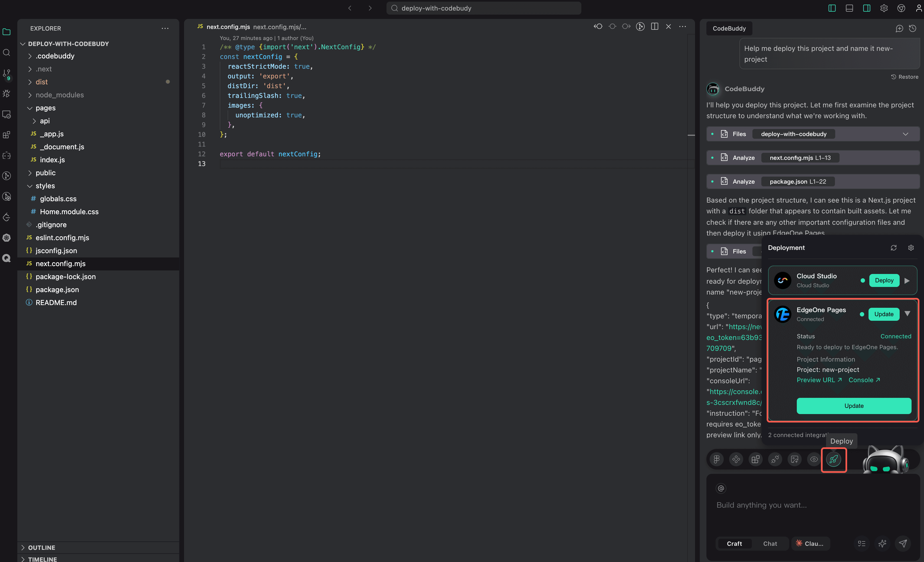Click the send message paper-plane icon
The height and width of the screenshot is (562, 924).
pyautogui.click(x=903, y=543)
